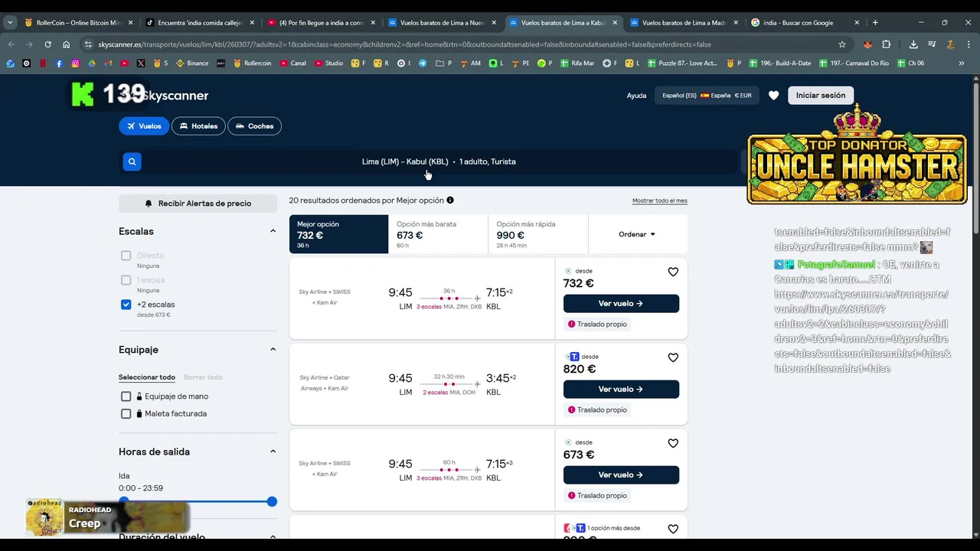The height and width of the screenshot is (551, 980).
Task: Click the browser address bar URL
Action: point(404,44)
